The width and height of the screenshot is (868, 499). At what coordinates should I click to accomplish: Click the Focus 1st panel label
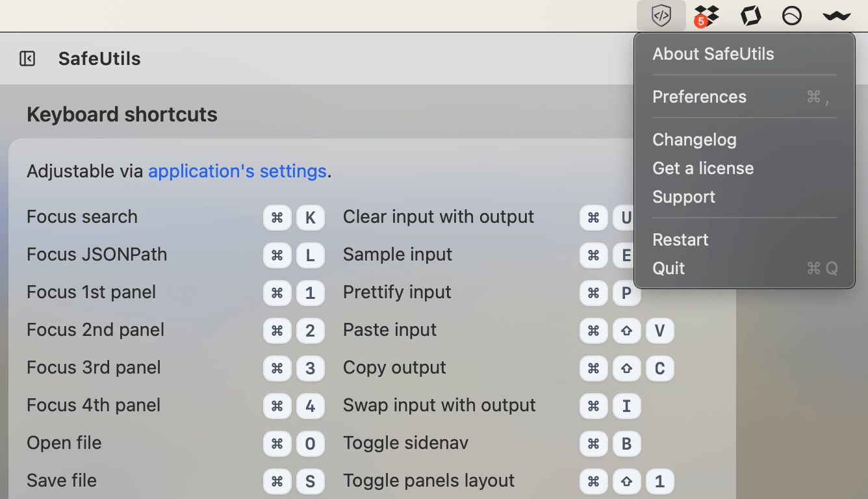pyautogui.click(x=91, y=292)
